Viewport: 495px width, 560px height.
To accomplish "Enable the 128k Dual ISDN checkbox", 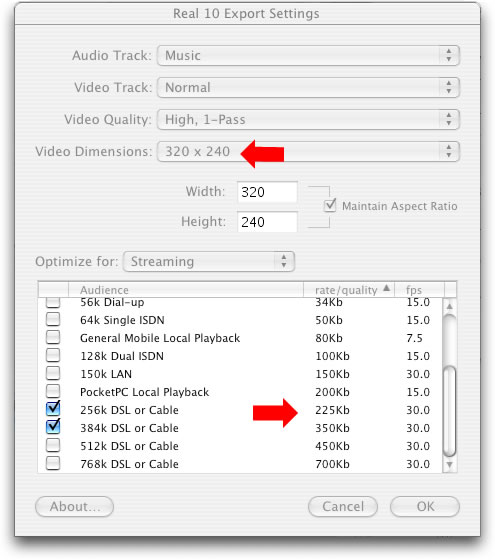I will pos(53,355).
